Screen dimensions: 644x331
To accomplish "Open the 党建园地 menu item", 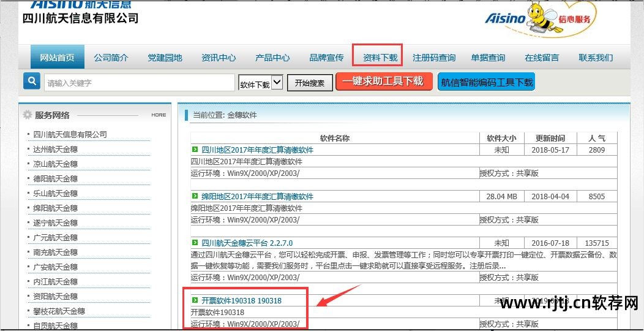I will click(x=165, y=58).
